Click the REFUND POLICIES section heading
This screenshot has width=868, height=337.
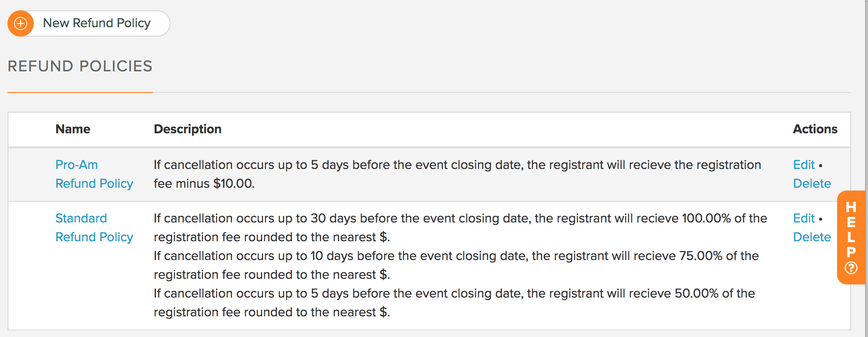pos(80,66)
